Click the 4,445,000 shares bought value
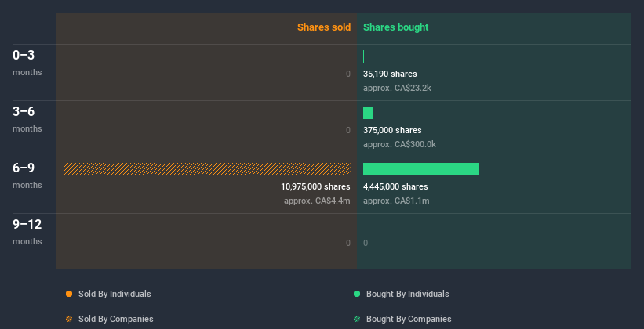 (395, 186)
